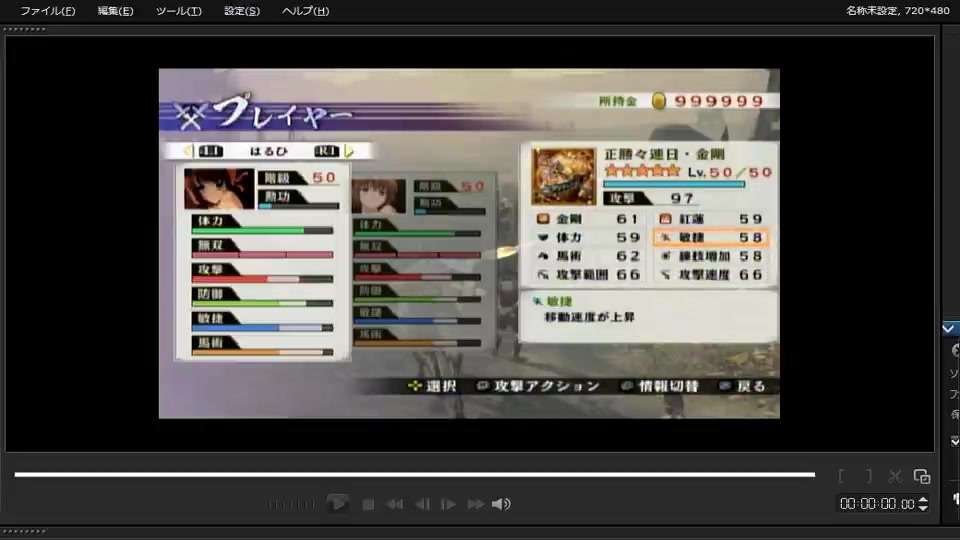Split the clip with the scissors icon

pyautogui.click(x=895, y=476)
